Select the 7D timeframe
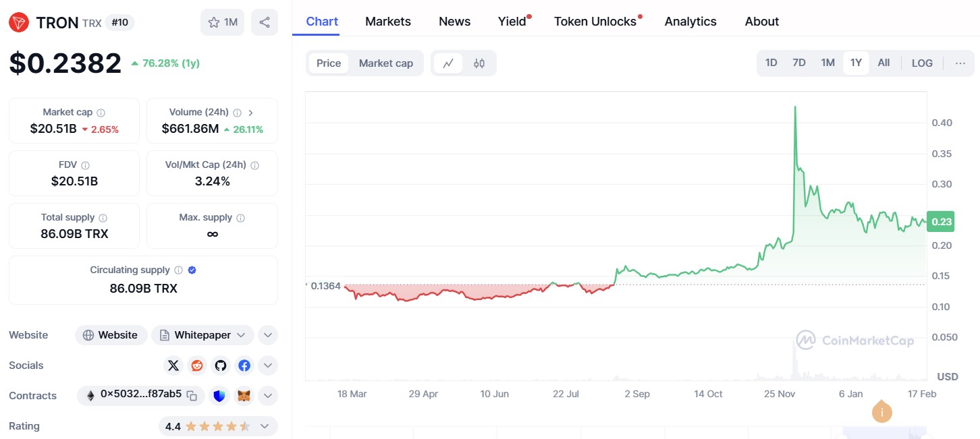The image size is (980, 439). 799,62
